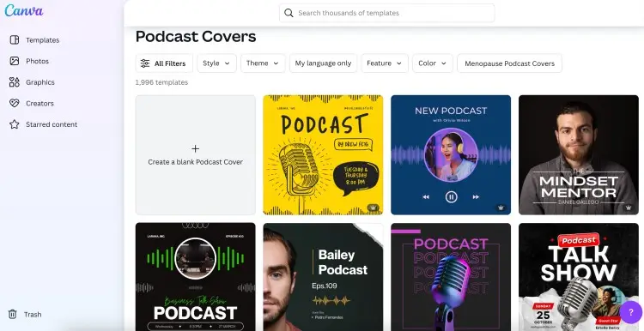Click the filter sliders icon

[145, 63]
